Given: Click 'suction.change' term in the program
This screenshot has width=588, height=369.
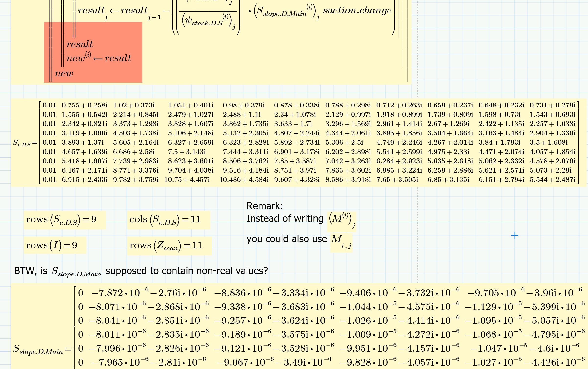Looking at the screenshot, I should (x=357, y=10).
